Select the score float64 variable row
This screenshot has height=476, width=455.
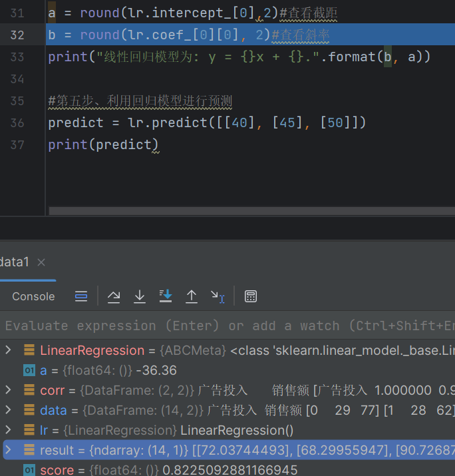click(x=227, y=469)
